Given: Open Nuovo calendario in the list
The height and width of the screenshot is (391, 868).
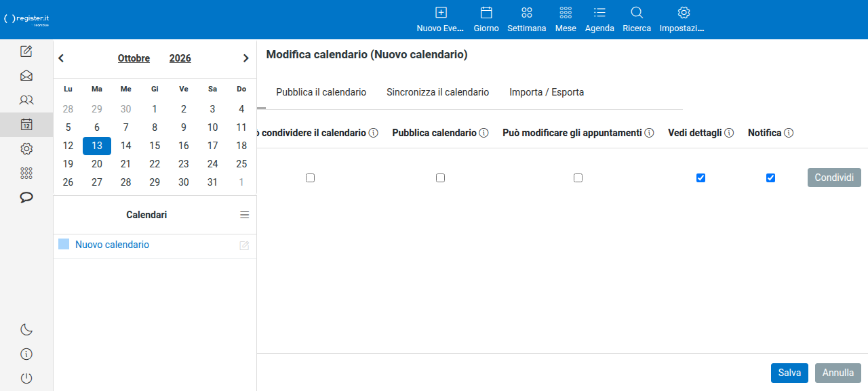Looking at the screenshot, I should click(112, 245).
